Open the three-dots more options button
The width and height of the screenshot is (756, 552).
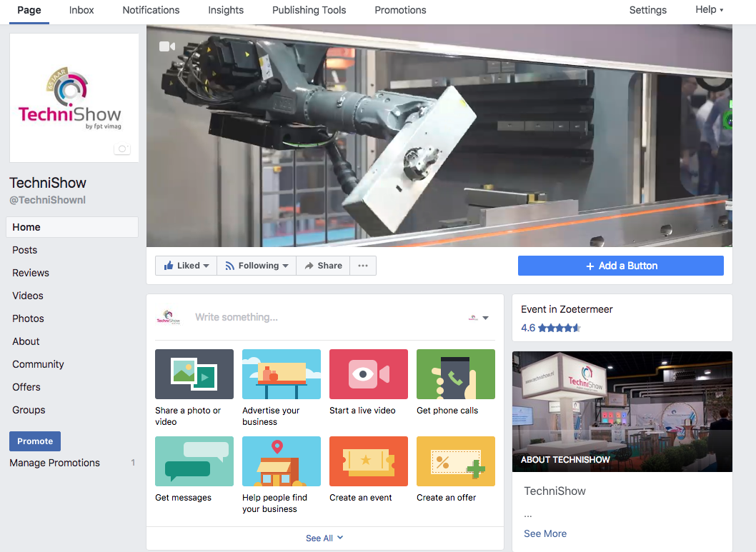coord(363,266)
